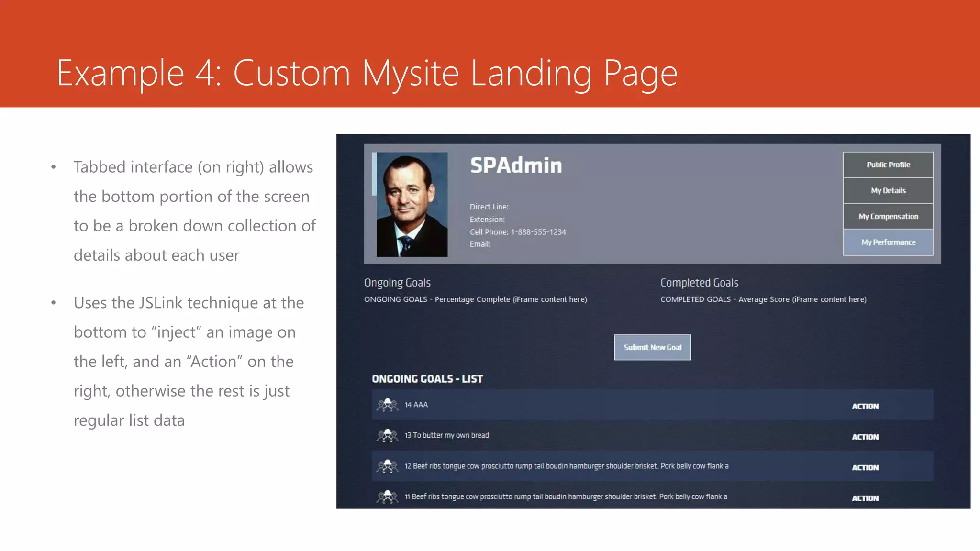Click the Completed Goals heading

[699, 283]
